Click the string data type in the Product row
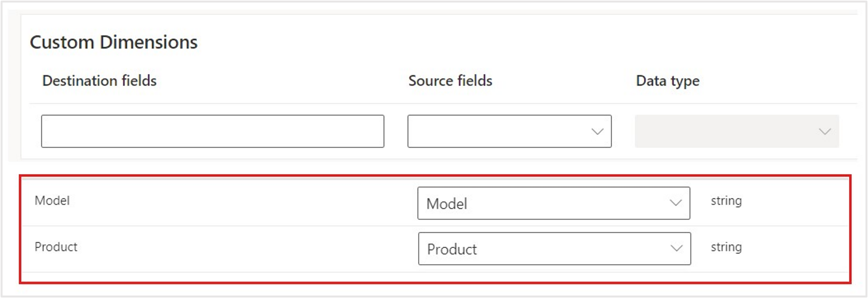868x298 pixels. coord(726,247)
